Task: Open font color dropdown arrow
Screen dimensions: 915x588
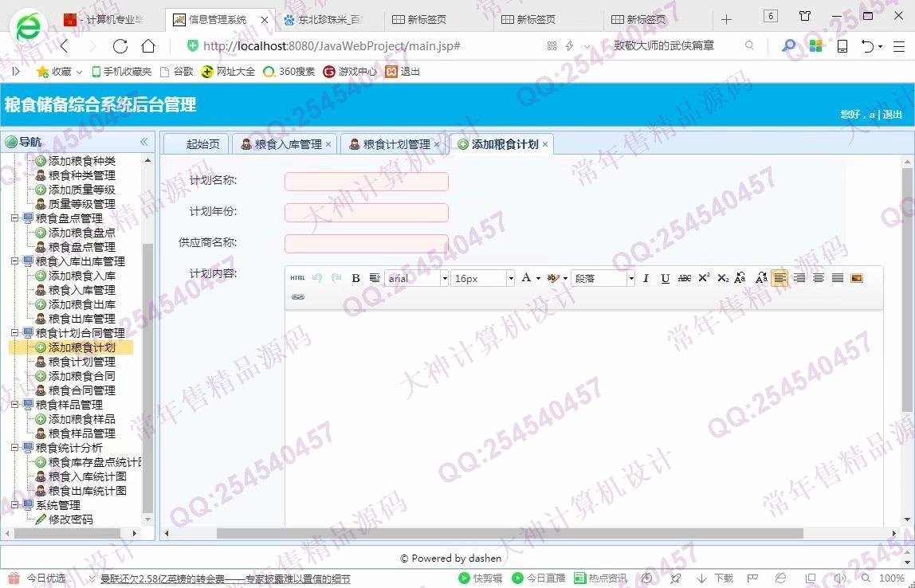Action: pos(538,278)
